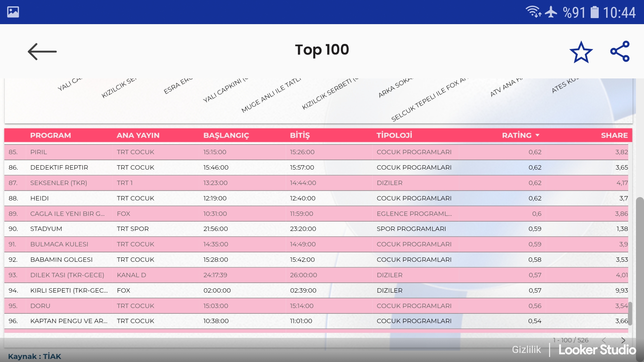Screen dimensions: 644x362
Task: Sort table by PROGRAM column
Action: click(50, 135)
